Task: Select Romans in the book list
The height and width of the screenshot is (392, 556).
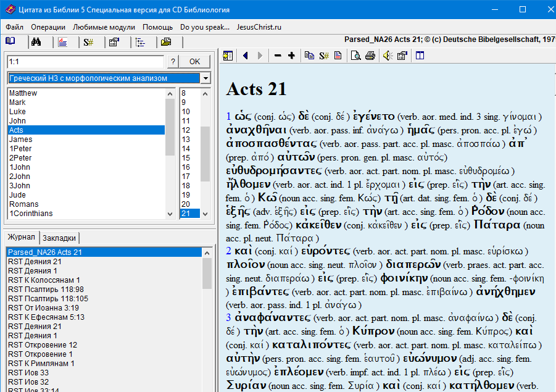Action: tap(24, 204)
